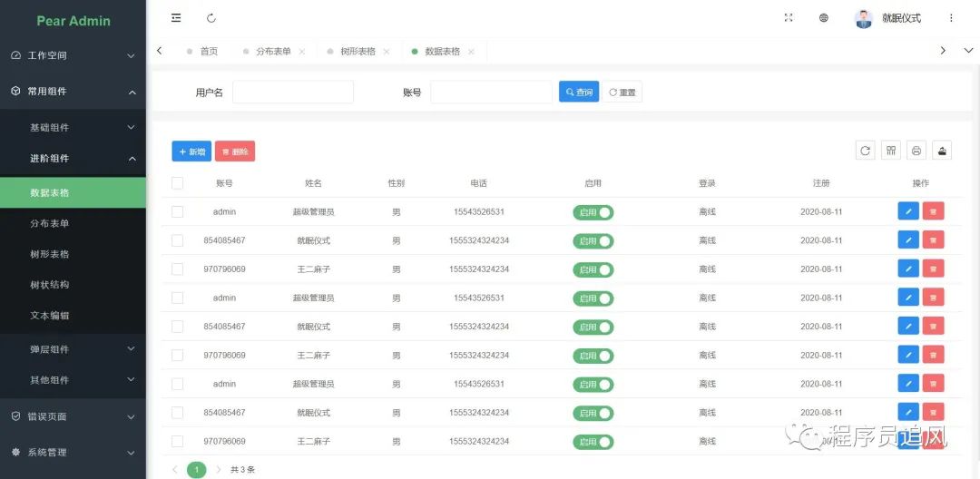Open 文本编辑 in the sidebar

pos(73,316)
